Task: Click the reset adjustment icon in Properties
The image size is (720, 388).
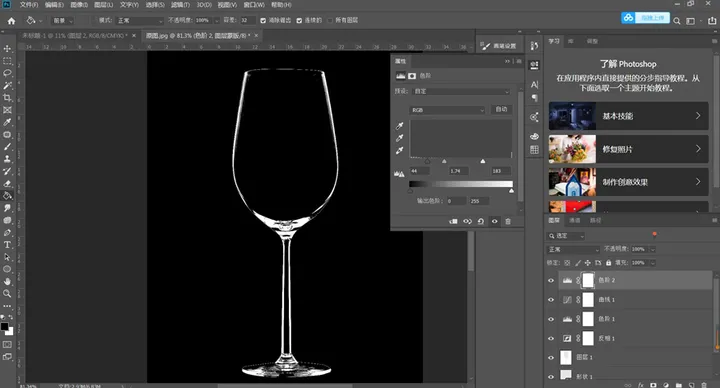Action: click(x=481, y=221)
